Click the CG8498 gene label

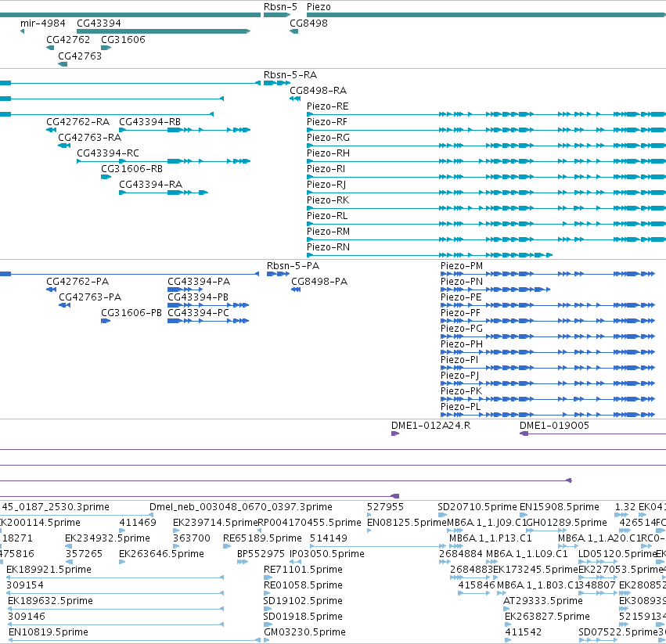309,23
